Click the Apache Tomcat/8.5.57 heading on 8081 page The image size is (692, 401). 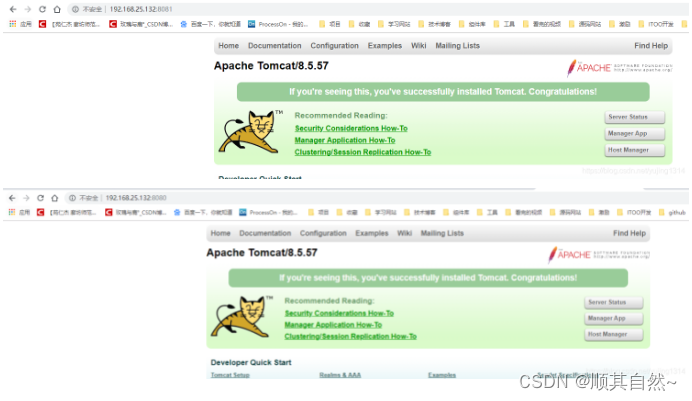pyautogui.click(x=271, y=66)
